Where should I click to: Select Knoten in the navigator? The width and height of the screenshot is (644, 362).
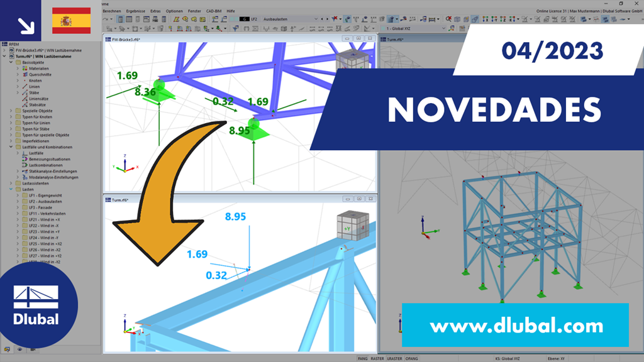(35, 80)
